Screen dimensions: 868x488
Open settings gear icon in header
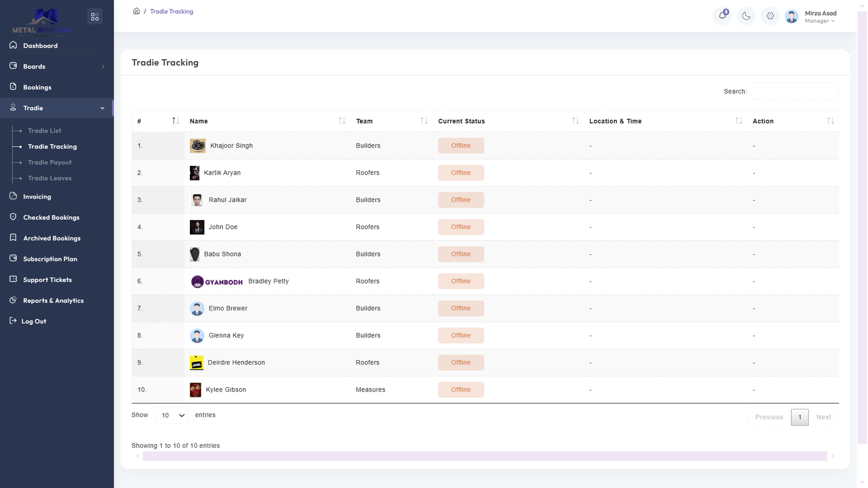770,16
